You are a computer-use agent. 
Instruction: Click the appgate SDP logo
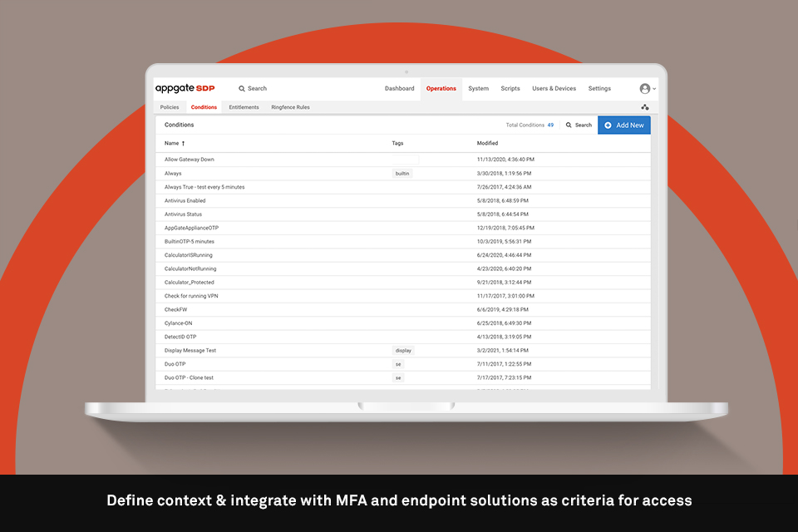click(x=183, y=88)
